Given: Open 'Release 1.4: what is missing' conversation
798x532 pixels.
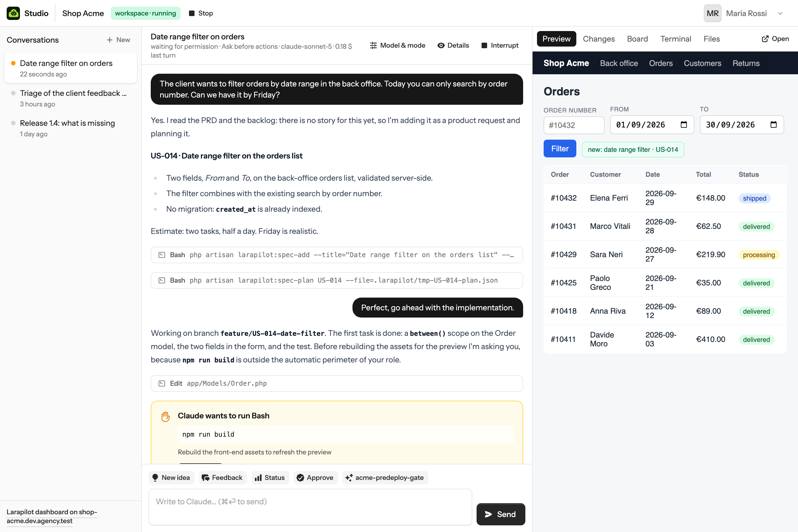Looking at the screenshot, I should (x=71, y=128).
